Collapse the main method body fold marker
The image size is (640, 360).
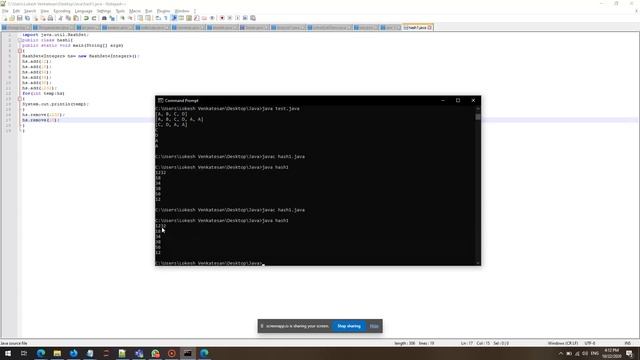[x=20, y=51]
